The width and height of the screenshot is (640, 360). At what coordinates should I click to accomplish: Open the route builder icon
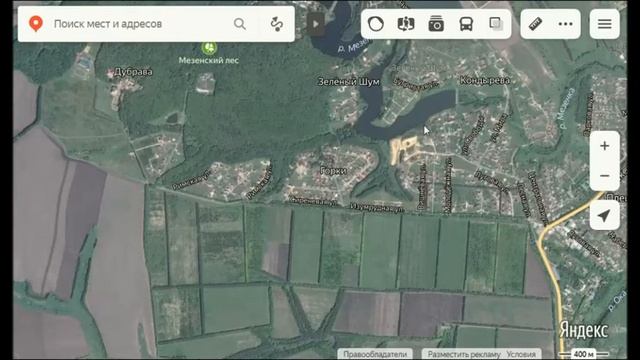pyautogui.click(x=277, y=24)
